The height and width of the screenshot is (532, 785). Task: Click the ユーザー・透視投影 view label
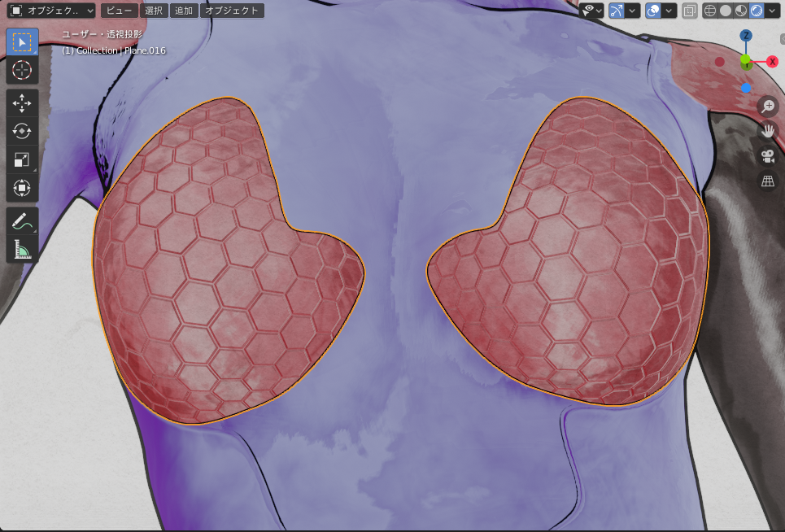click(x=102, y=34)
